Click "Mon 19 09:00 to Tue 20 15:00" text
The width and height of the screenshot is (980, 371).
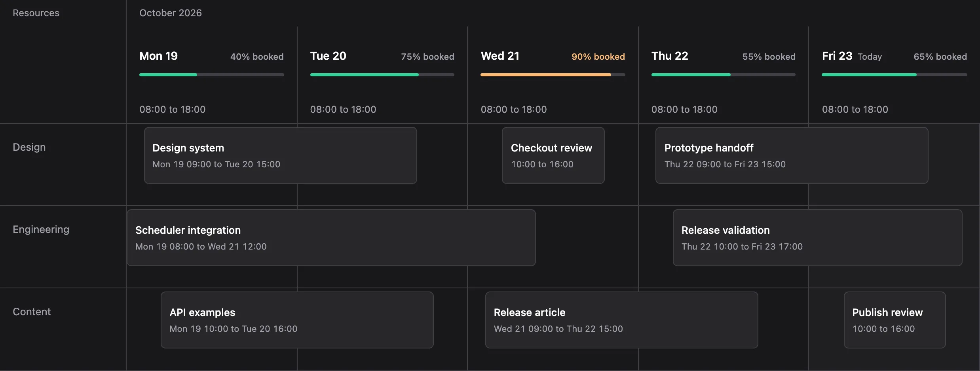[x=216, y=164]
